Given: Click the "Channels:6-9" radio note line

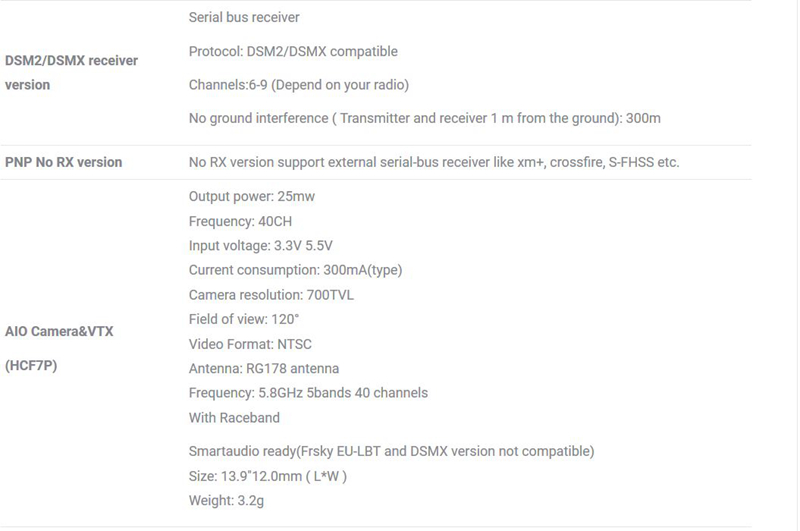Looking at the screenshot, I should 298,85.
